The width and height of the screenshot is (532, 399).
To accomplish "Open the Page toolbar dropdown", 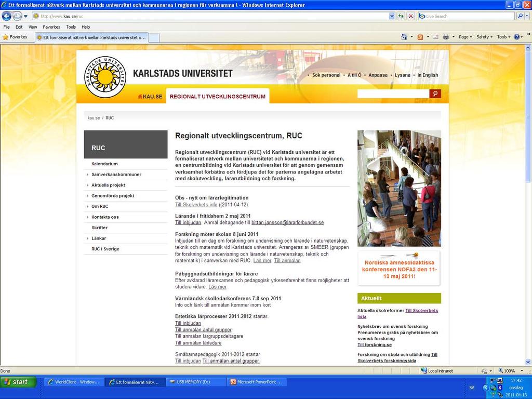I will pos(465,37).
